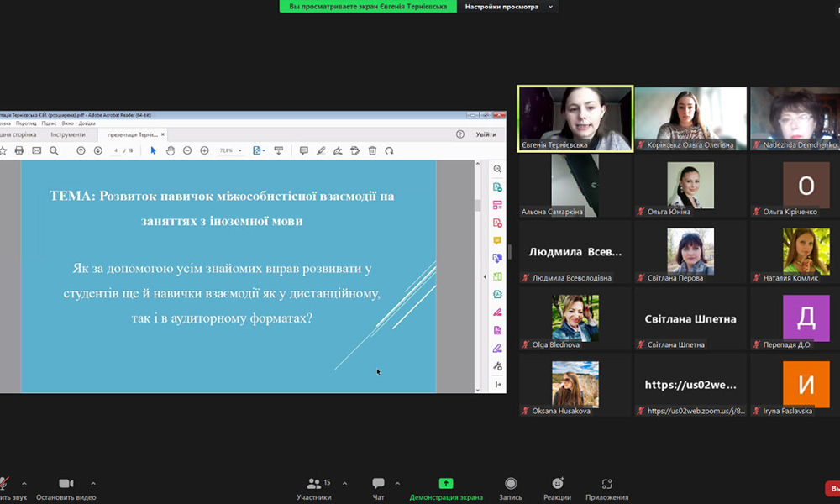
Task: Toggle the Zoom microphone mute
Action: point(3,484)
